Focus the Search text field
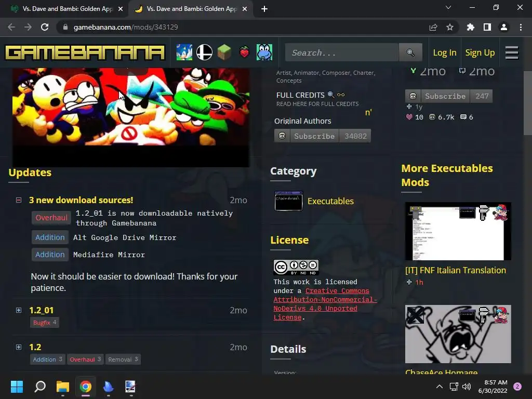The height and width of the screenshot is (399, 532). pyautogui.click(x=342, y=52)
